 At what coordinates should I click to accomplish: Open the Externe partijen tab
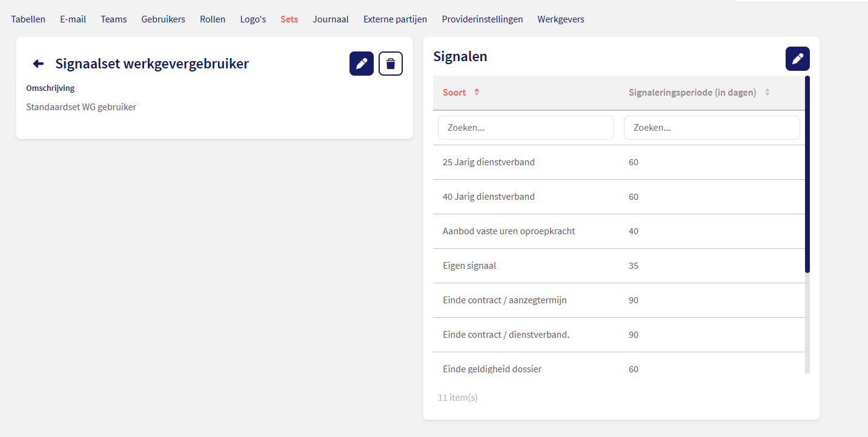(395, 19)
